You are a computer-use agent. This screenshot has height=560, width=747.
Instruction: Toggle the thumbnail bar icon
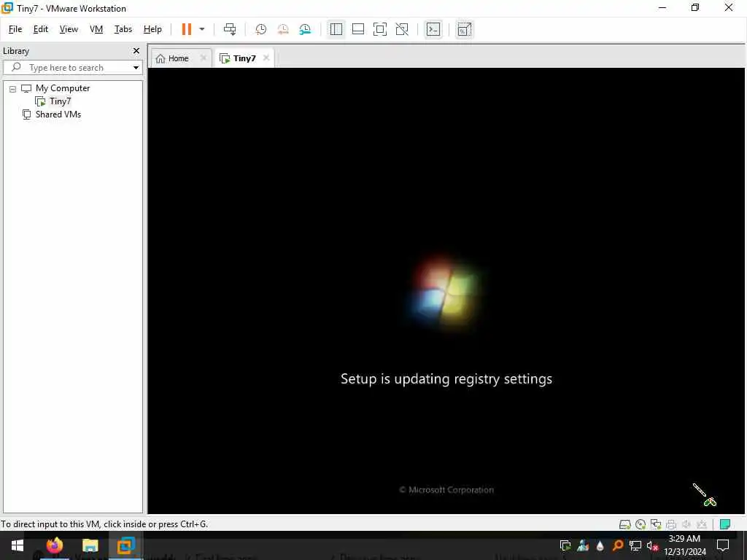coord(357,29)
